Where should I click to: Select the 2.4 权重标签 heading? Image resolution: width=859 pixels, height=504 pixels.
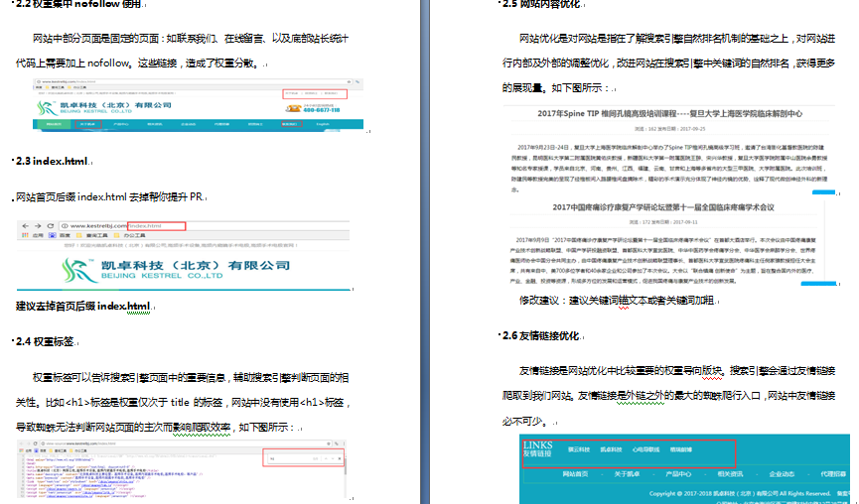tap(49, 341)
